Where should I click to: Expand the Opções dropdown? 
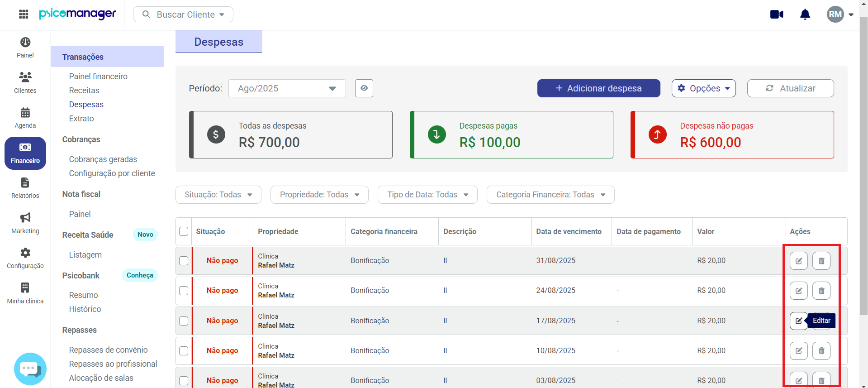pyautogui.click(x=704, y=88)
